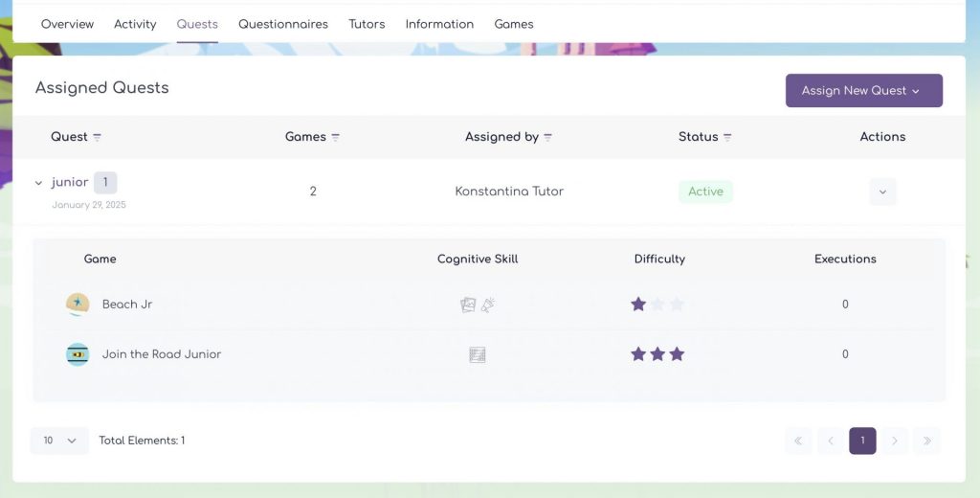The width and height of the screenshot is (980, 498).
Task: Click the Assigned by filter icon
Action: coord(548,138)
